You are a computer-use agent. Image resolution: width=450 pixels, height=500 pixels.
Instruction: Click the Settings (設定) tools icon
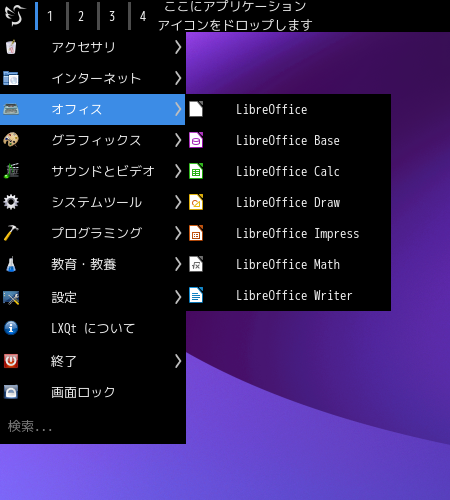point(11,297)
